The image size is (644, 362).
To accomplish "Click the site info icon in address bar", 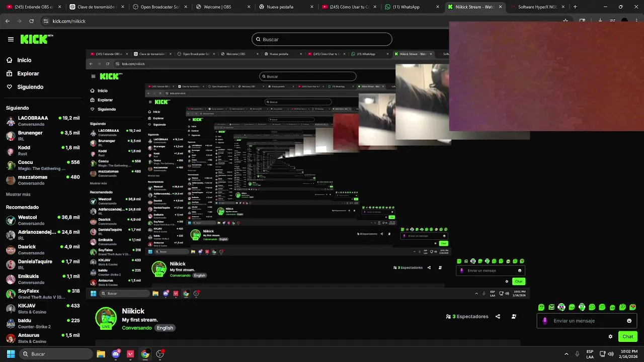I will click(46, 21).
